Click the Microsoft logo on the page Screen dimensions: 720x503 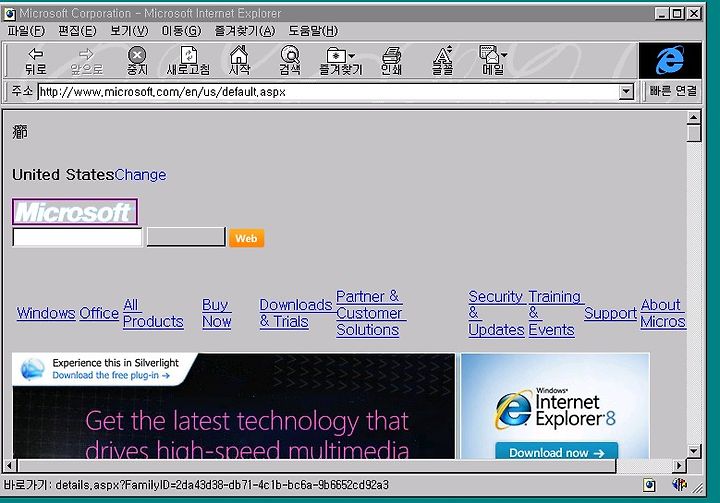click(x=75, y=212)
